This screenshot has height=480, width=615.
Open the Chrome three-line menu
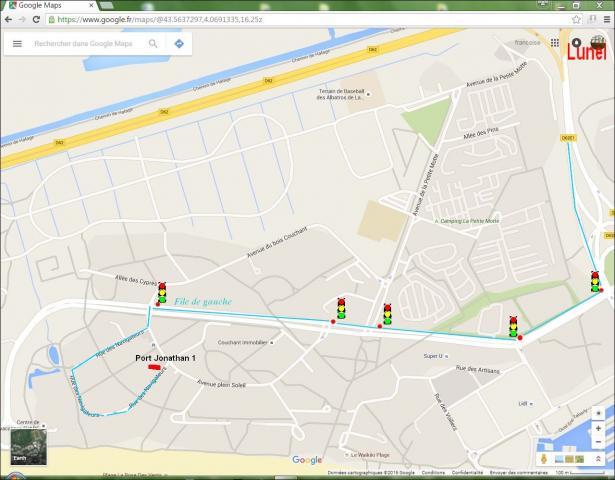point(607,19)
